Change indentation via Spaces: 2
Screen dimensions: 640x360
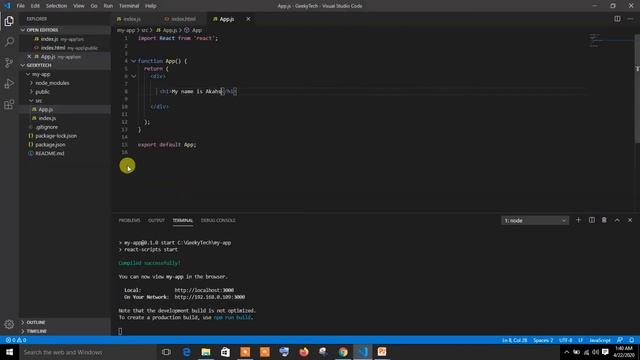tap(543, 340)
